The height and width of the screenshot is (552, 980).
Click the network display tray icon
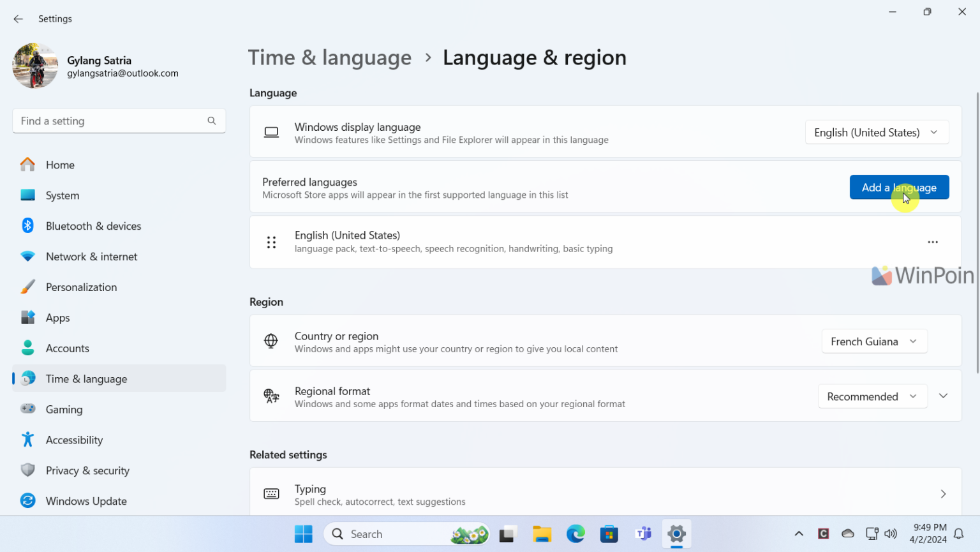(872, 533)
